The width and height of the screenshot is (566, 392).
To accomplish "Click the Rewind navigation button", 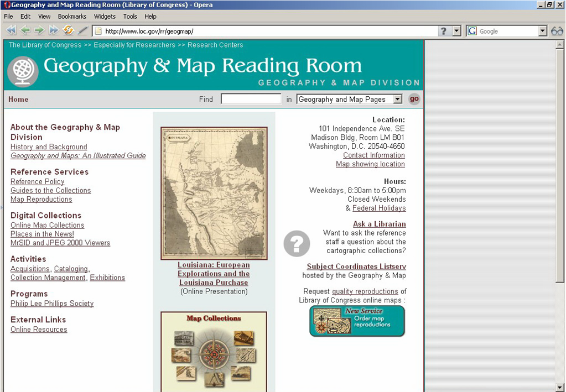I will point(11,31).
